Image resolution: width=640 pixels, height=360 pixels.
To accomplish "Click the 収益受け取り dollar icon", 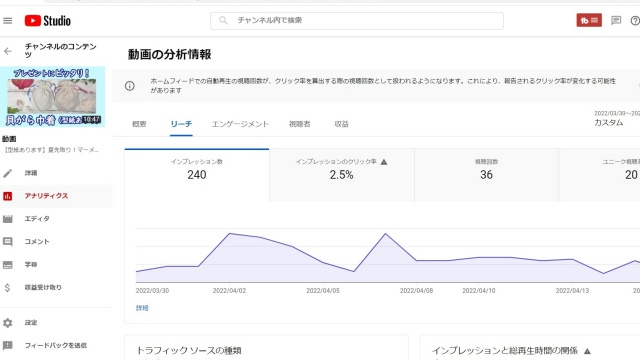I will click(7, 287).
